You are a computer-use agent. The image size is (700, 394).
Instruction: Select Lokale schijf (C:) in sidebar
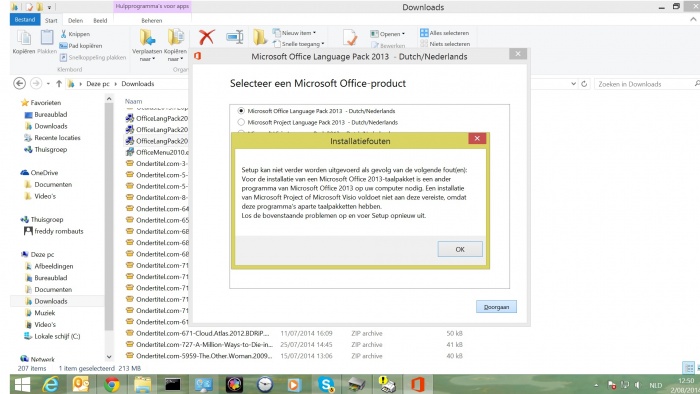[52, 336]
